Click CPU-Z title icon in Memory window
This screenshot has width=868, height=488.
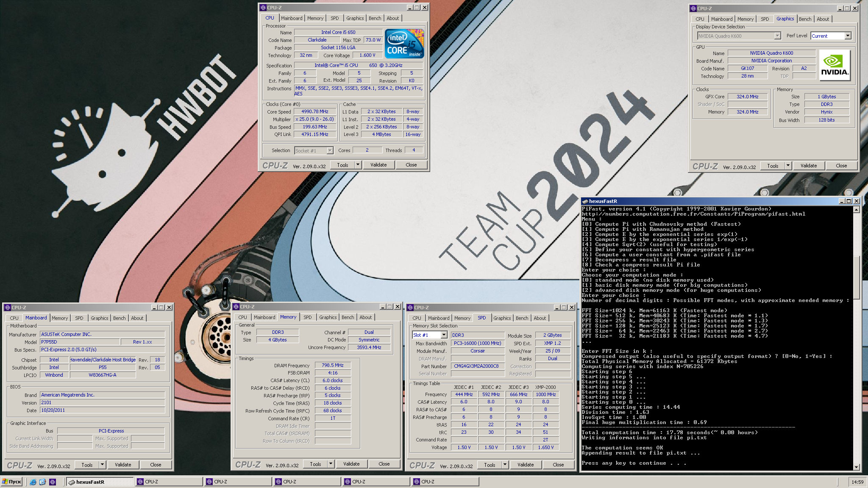point(236,307)
